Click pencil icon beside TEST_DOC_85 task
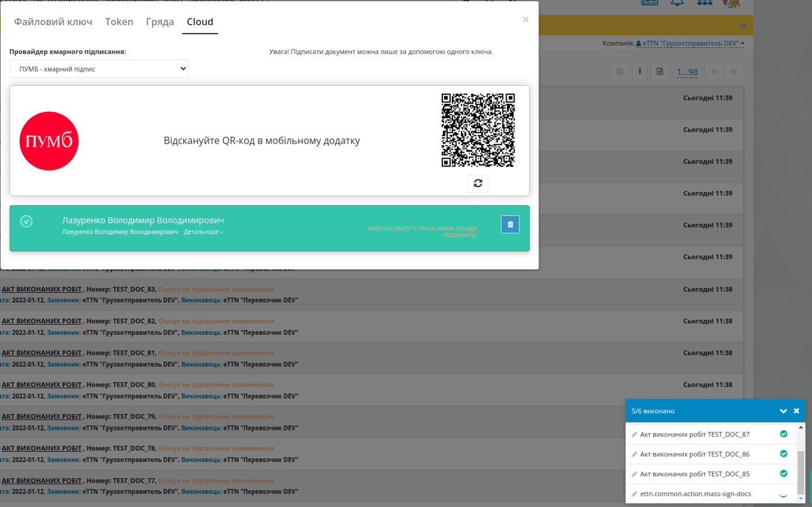812x507 pixels. pyautogui.click(x=634, y=474)
